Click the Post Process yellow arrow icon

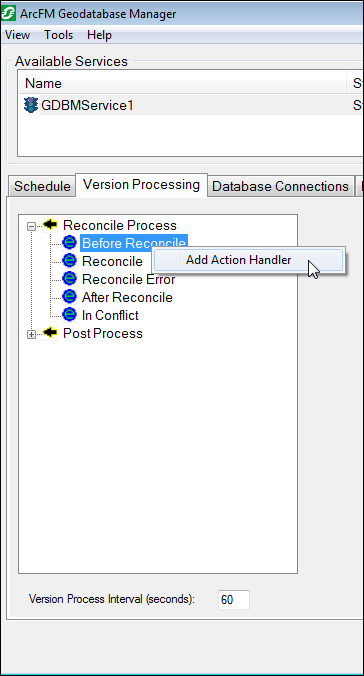coord(50,333)
